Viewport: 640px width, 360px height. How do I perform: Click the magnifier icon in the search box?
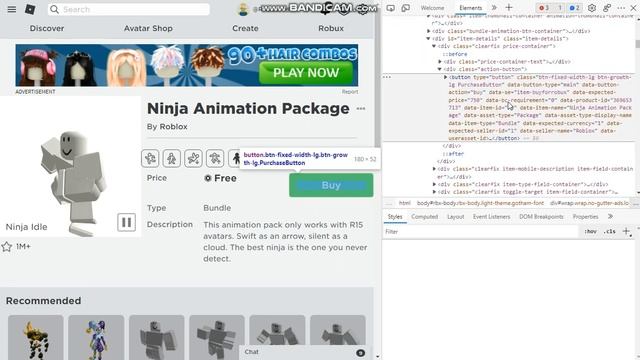click(54, 9)
